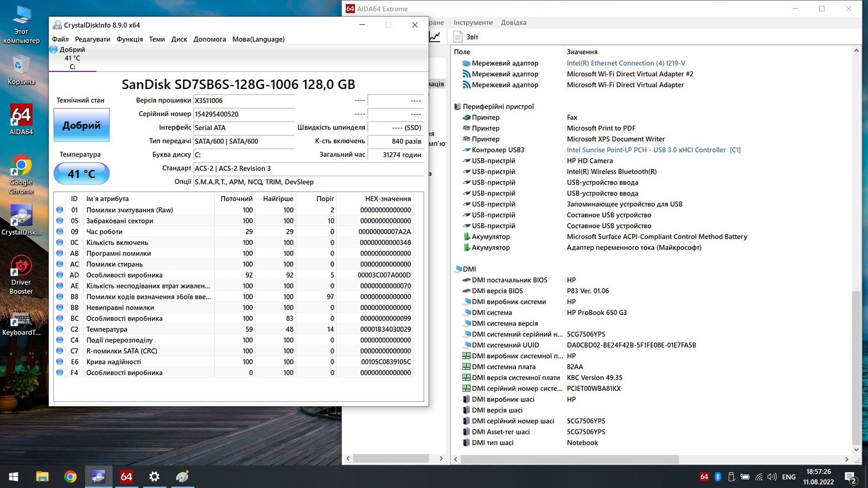The width and height of the screenshot is (868, 488).
Task: Select the Кількість включень attribute row
Action: (x=233, y=242)
